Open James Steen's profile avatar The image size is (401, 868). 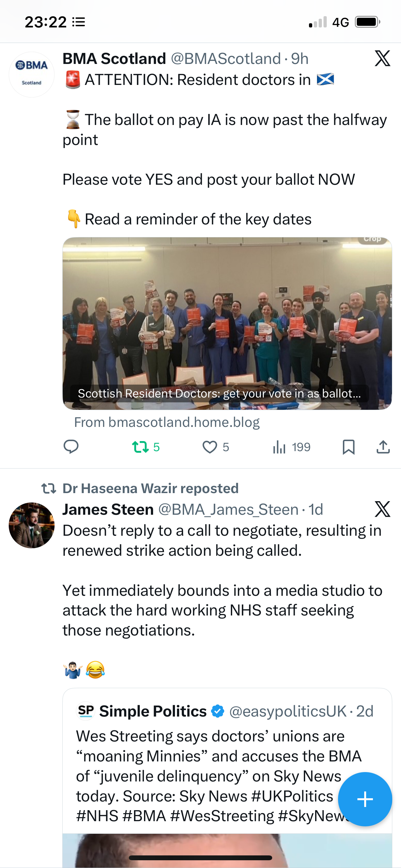(x=32, y=525)
